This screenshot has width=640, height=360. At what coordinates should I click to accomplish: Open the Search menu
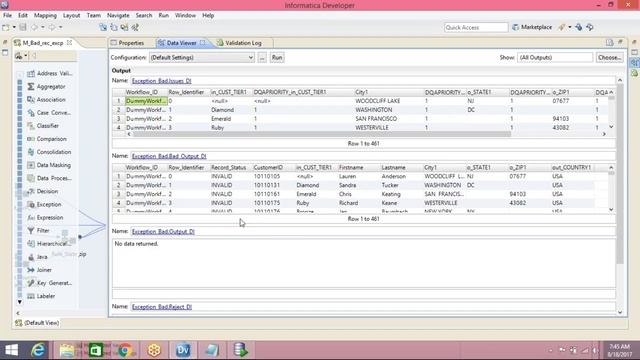click(144, 15)
